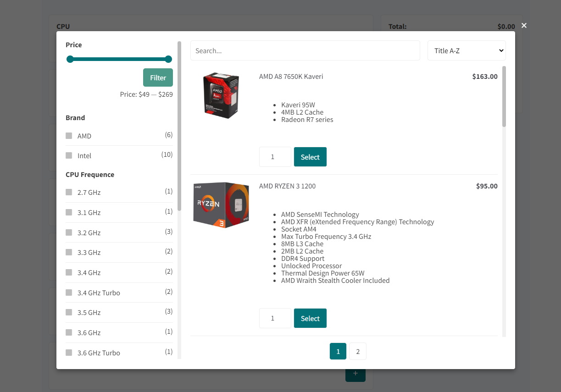The height and width of the screenshot is (392, 561).
Task: Enable the 3.4 GHz Turbo filter
Action: tap(69, 293)
